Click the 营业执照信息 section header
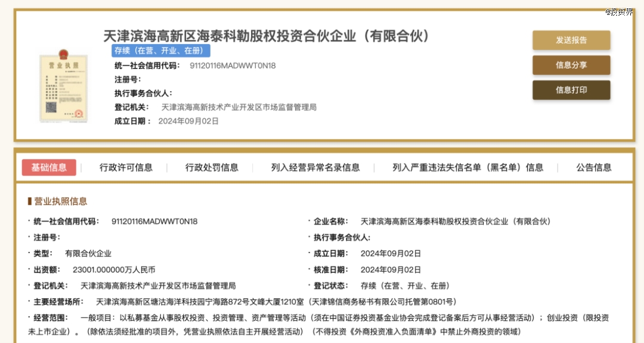644x343 pixels. (x=60, y=201)
